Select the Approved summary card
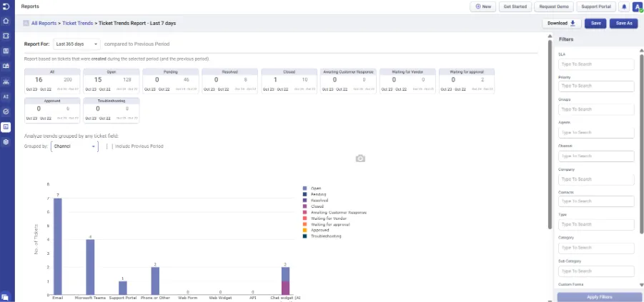Viewport: 644px width, 302px height. 52,110
